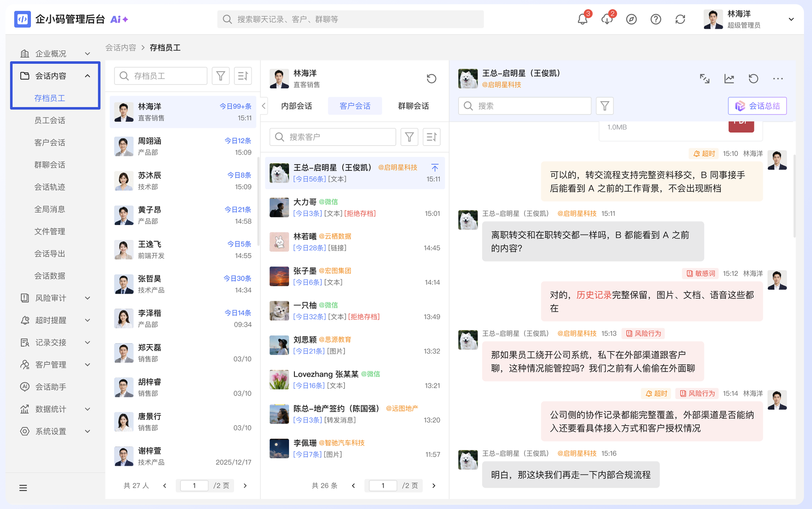Select employee 周翊涵 in the list
Screen dimensions: 812x509
(183, 146)
